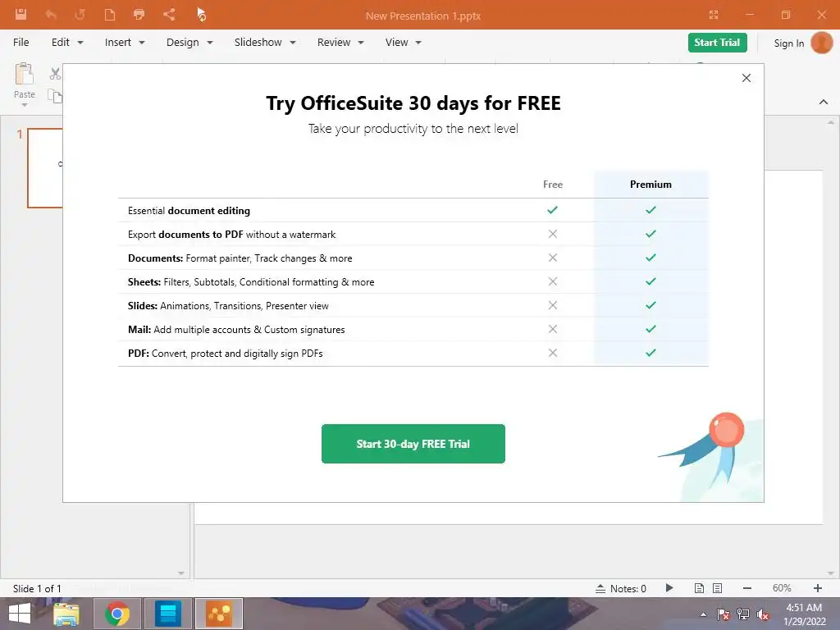Play slideshow from status bar
This screenshot has height=630, width=840.
pyautogui.click(x=669, y=588)
